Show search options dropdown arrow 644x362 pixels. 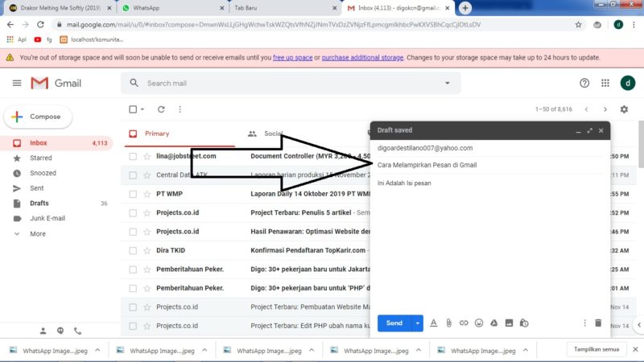click(448, 84)
